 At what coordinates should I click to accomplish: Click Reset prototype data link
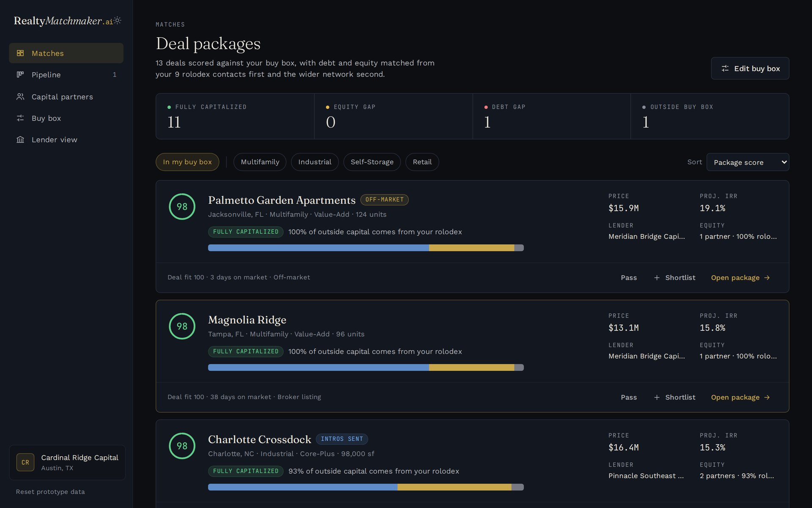tap(50, 491)
